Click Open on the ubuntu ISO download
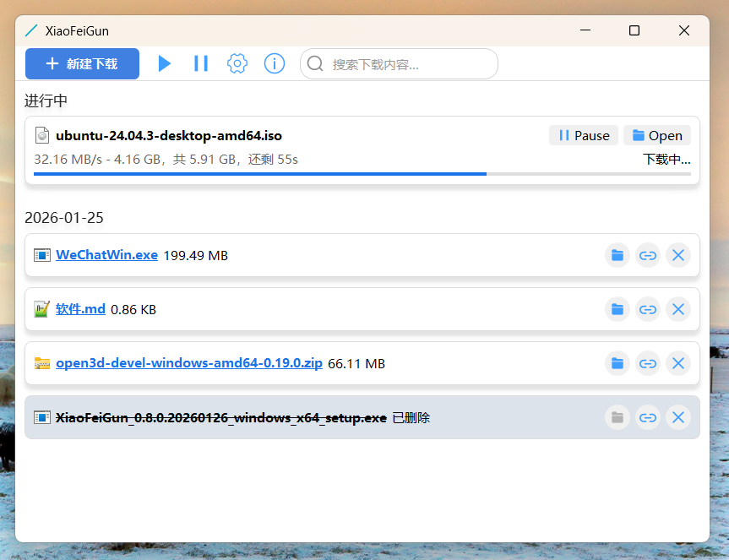 (x=656, y=134)
